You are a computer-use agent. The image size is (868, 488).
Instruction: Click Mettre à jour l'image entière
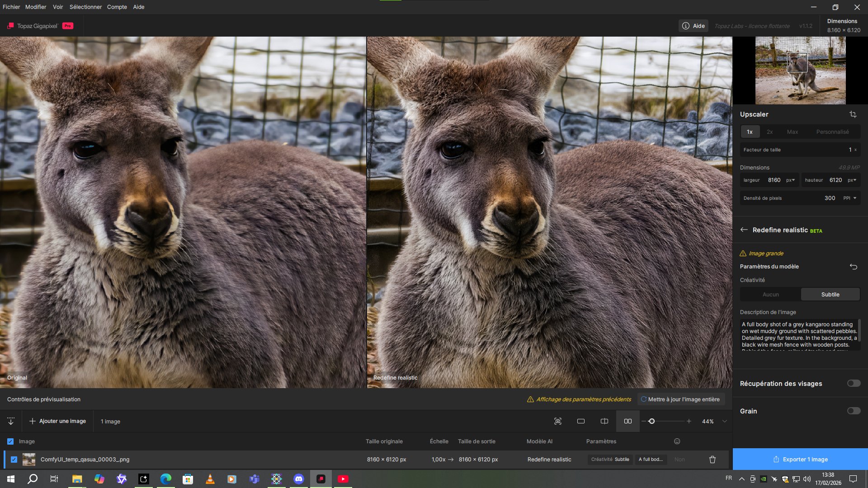[x=680, y=399]
